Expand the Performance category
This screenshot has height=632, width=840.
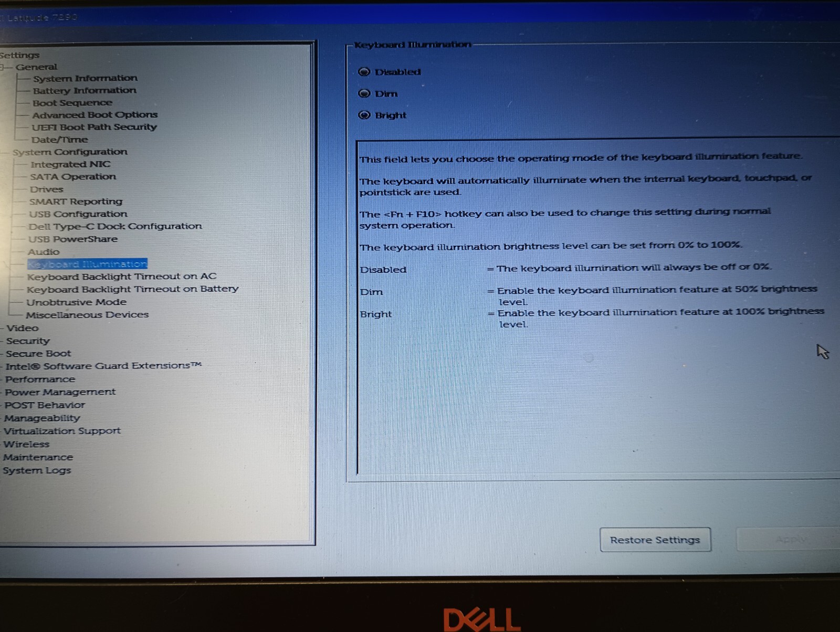[x=40, y=380]
